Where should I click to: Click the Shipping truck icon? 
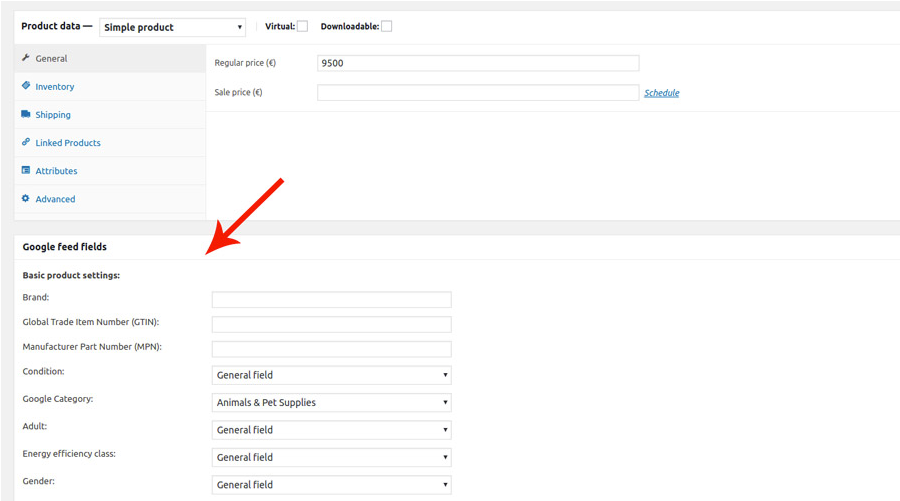coord(26,114)
